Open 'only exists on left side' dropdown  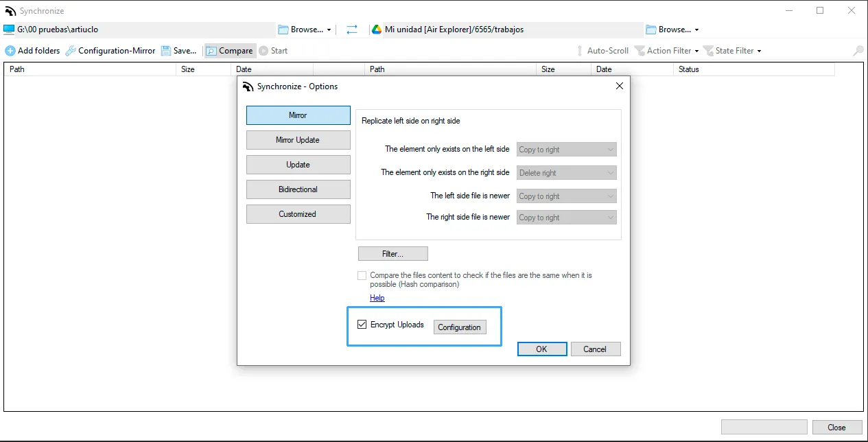click(x=566, y=150)
